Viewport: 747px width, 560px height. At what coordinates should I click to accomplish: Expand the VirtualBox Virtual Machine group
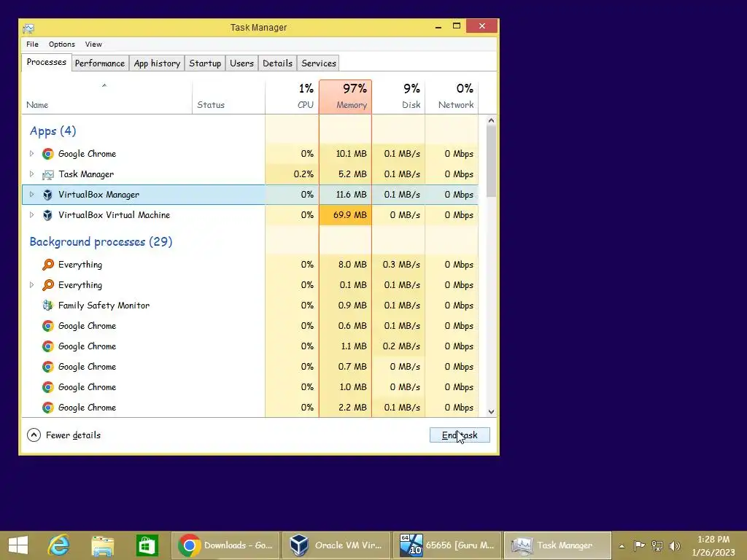[x=31, y=215]
